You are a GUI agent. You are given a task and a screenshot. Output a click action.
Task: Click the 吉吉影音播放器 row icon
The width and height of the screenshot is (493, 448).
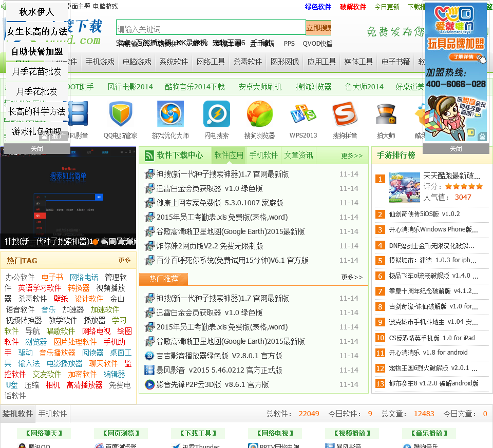coord(149,356)
